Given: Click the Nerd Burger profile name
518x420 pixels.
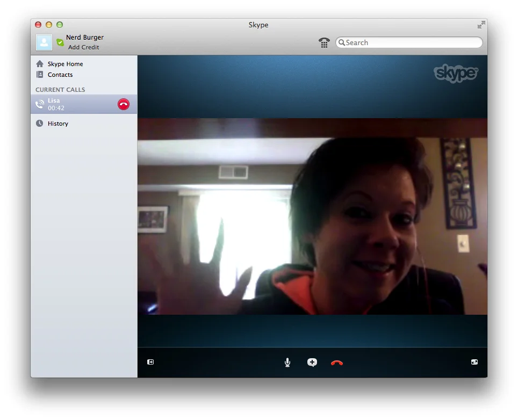Looking at the screenshot, I should click(x=85, y=37).
